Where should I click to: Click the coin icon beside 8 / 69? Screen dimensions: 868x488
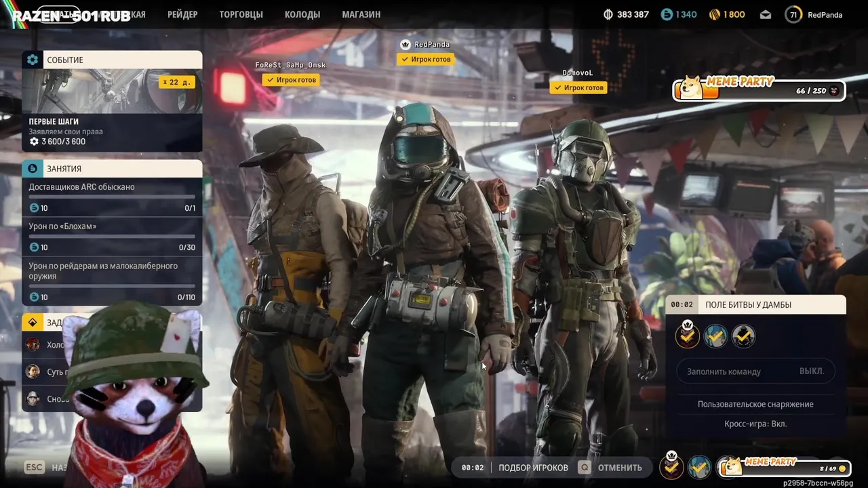coord(842,468)
